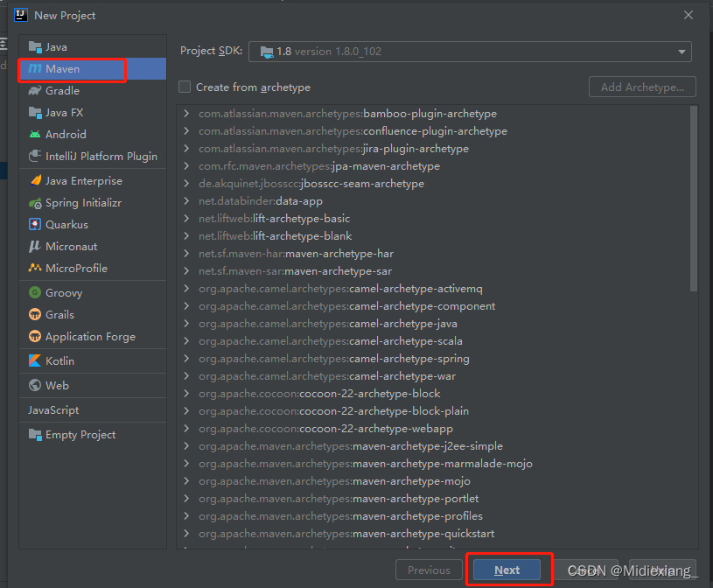Click the MicroProfile icon

point(35,268)
